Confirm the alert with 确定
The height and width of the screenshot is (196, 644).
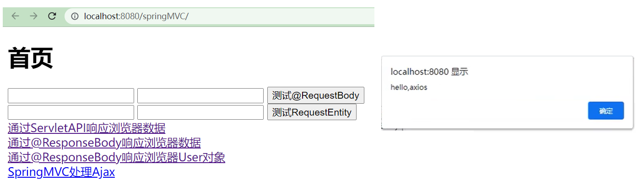click(x=606, y=111)
